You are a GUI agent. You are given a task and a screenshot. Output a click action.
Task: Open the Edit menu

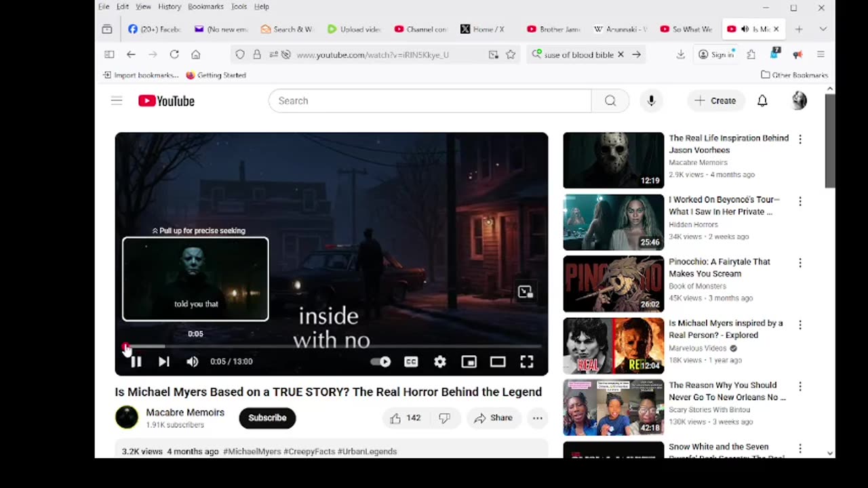tap(123, 7)
